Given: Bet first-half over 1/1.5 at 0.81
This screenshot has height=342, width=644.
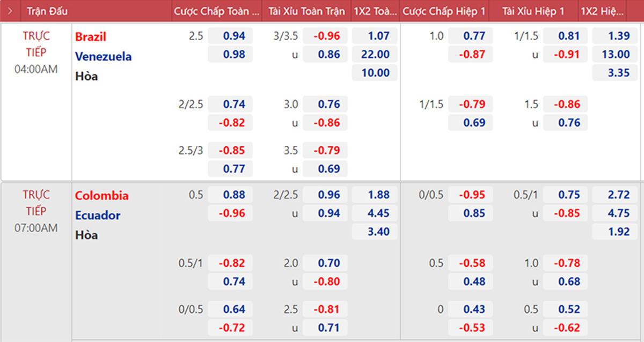Looking at the screenshot, I should [x=566, y=36].
